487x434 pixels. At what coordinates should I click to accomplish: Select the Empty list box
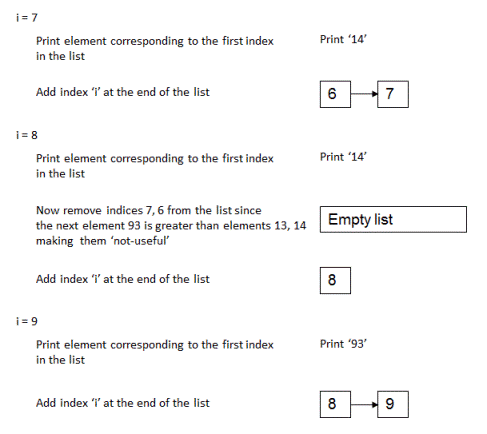[393, 219]
